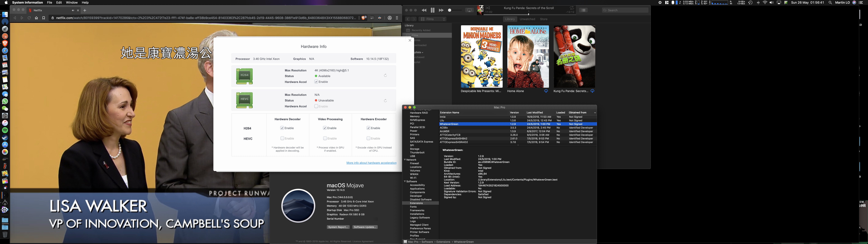Click the H264 refresh icon
The height and width of the screenshot is (244, 868).
point(385,75)
